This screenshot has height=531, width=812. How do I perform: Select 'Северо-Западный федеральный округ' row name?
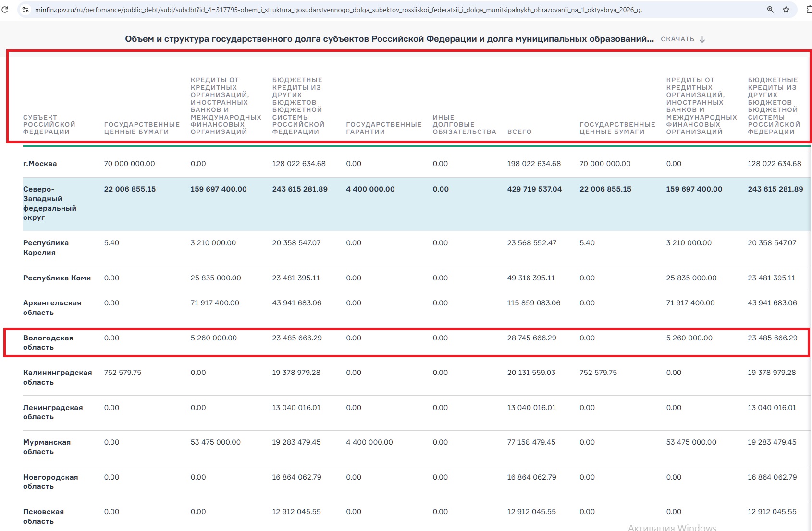tap(49, 203)
